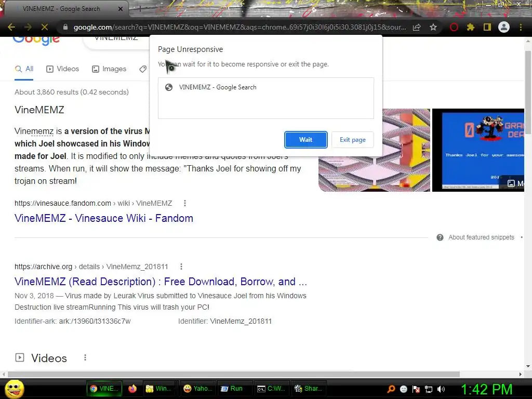The image size is (532, 399).
Task: Select the All search tab
Action: pos(24,69)
